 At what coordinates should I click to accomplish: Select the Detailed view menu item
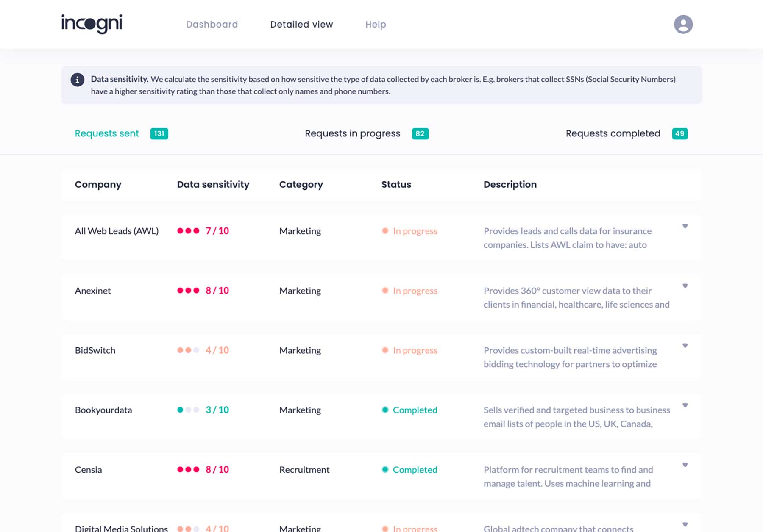[x=301, y=25]
